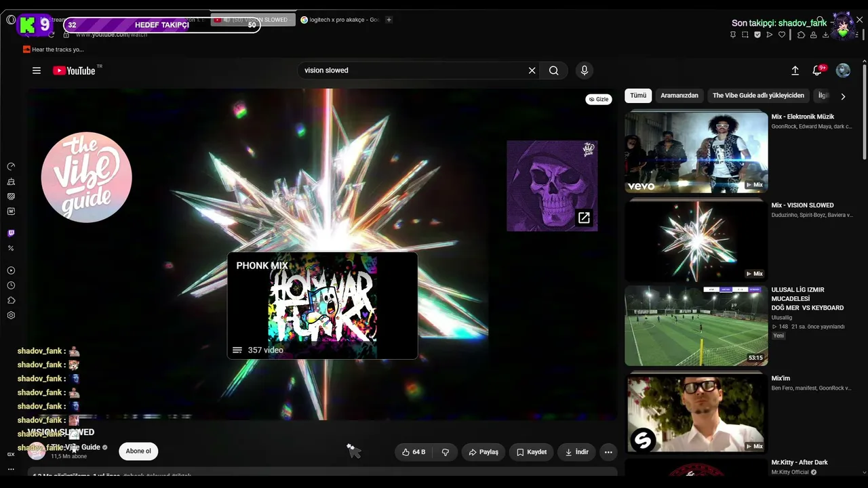Start voice search with the microphone
The image size is (868, 488).
[585, 70]
